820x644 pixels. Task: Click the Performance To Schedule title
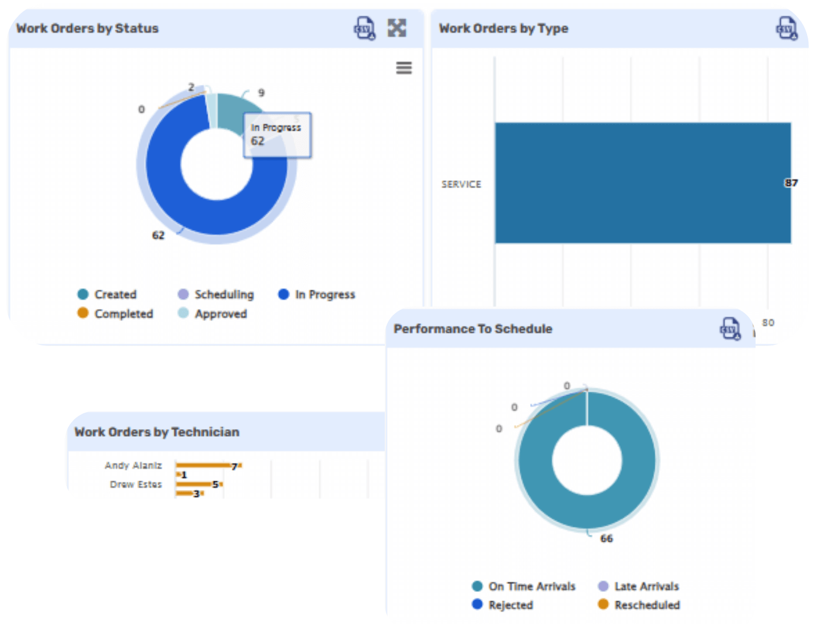click(x=473, y=328)
